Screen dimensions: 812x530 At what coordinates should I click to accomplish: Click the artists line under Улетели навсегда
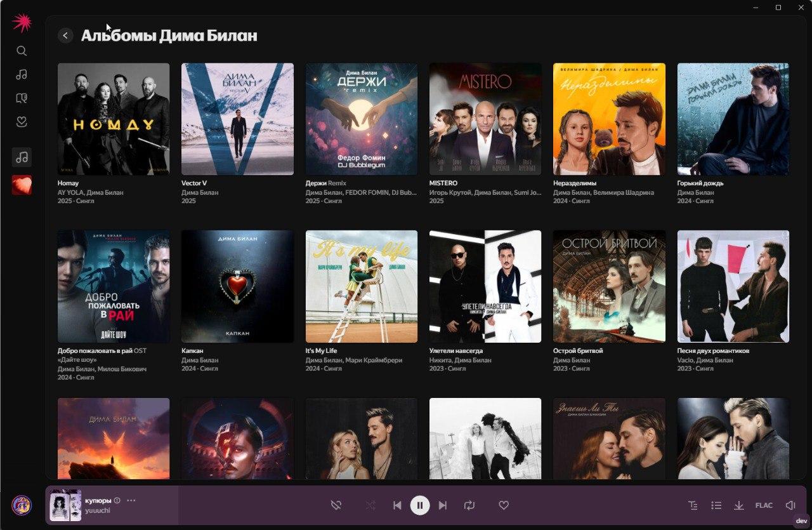pos(461,360)
